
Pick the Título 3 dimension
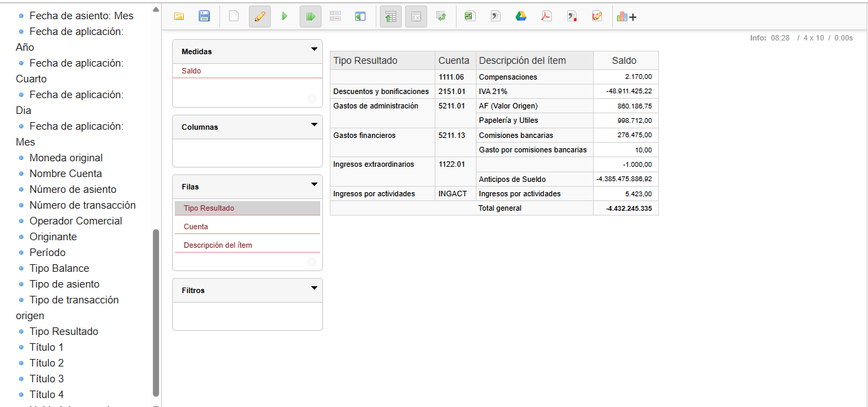47,379
